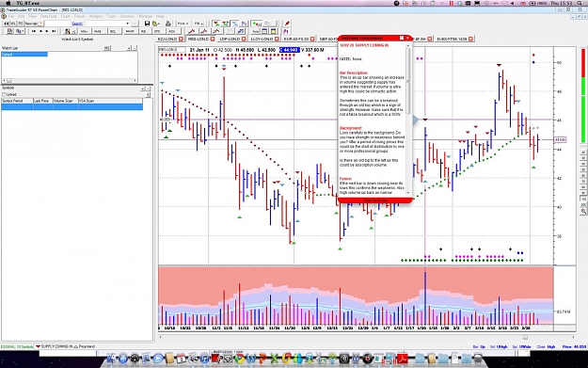This screenshot has width=588, height=368.
Task: Click the RSI indicator button
Action: [x=143, y=31]
